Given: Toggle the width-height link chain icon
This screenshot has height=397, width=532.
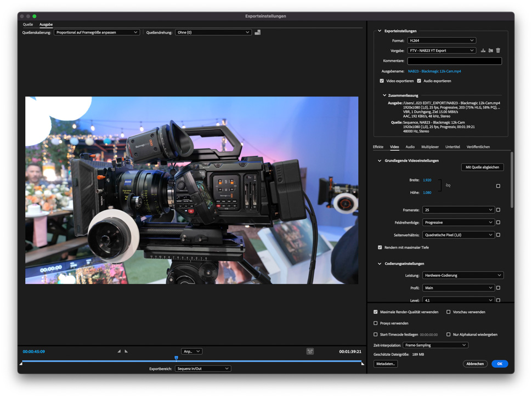Looking at the screenshot, I should pyautogui.click(x=448, y=185).
